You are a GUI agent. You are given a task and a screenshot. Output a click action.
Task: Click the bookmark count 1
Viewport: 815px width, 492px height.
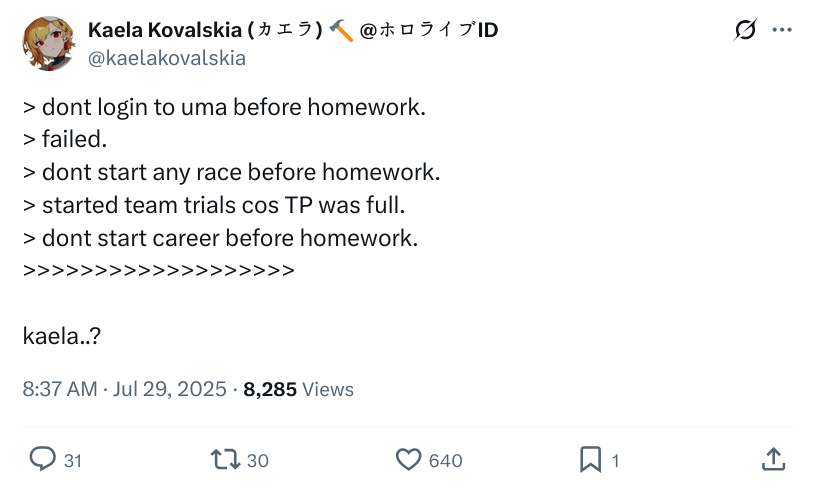[616, 460]
